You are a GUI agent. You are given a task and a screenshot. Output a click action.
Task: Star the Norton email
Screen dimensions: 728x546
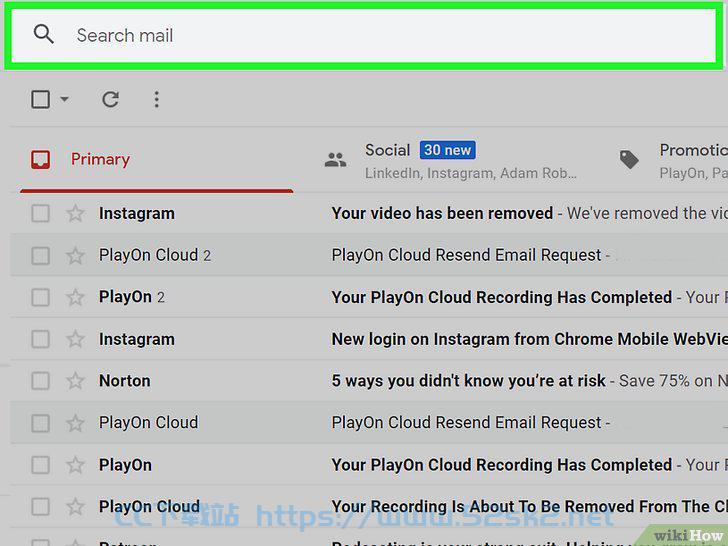tap(75, 381)
